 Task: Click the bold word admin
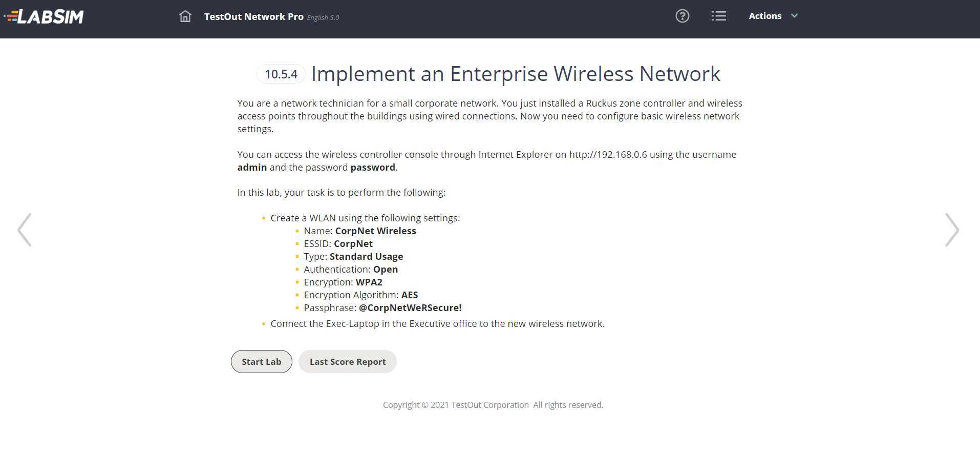(252, 167)
